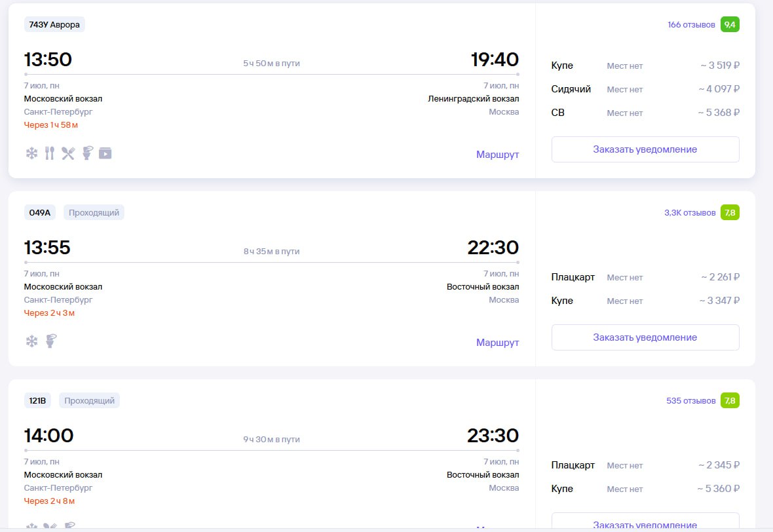Image resolution: width=773 pixels, height=532 pixels.
Task: Open Маршрут link for train 049А
Action: coord(497,342)
